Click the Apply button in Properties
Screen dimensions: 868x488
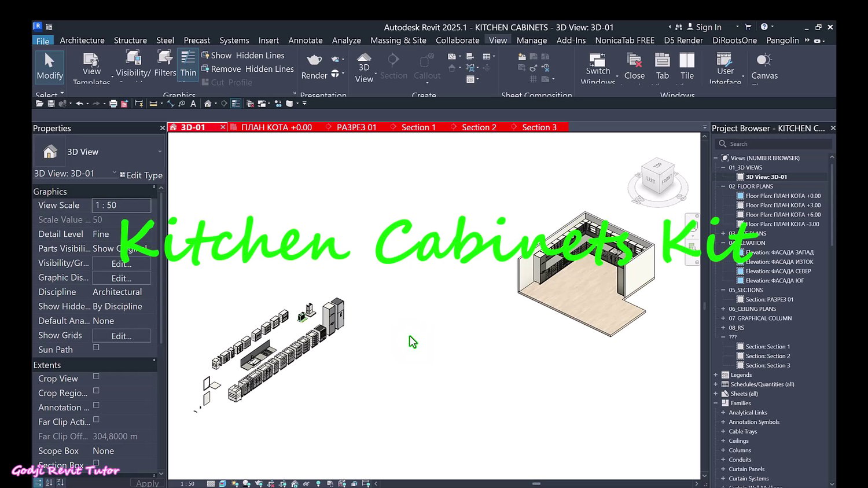[x=147, y=483]
